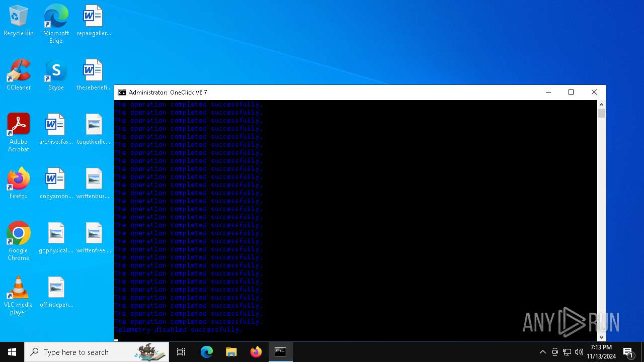
Task: Select the offindepen image file icon
Action: pyautogui.click(x=56, y=293)
